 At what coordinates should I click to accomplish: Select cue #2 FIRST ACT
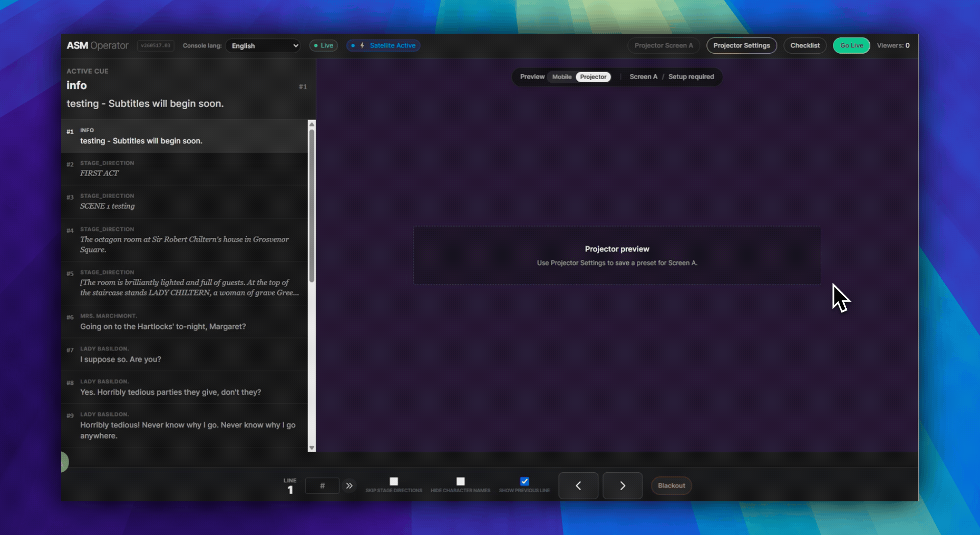[184, 169]
